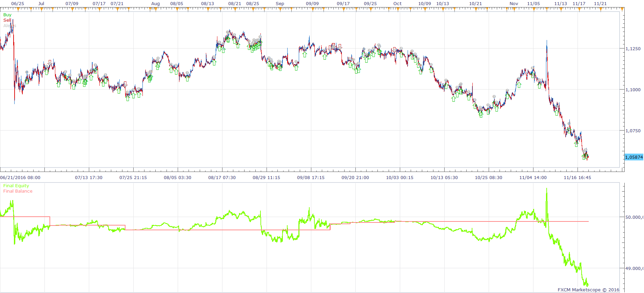The image size is (644, 293).
Task: Click the 08/13 date on top axis
Action: pos(208,4)
